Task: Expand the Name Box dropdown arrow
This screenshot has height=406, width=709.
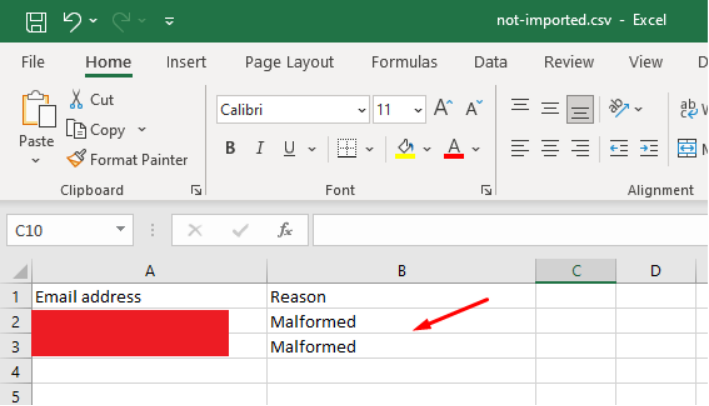Action: point(121,230)
